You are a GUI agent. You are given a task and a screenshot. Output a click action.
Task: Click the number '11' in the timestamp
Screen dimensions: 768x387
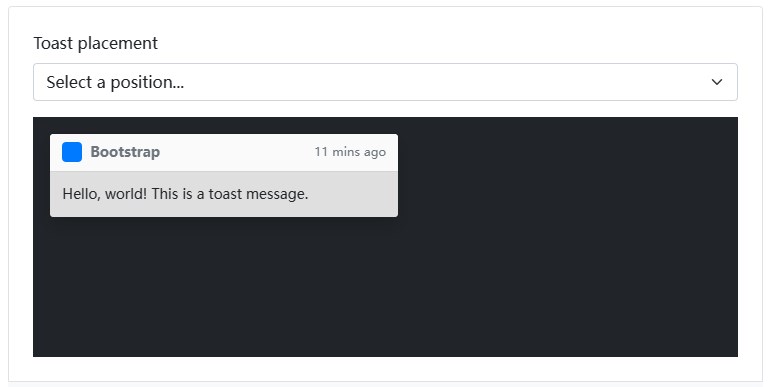321,151
